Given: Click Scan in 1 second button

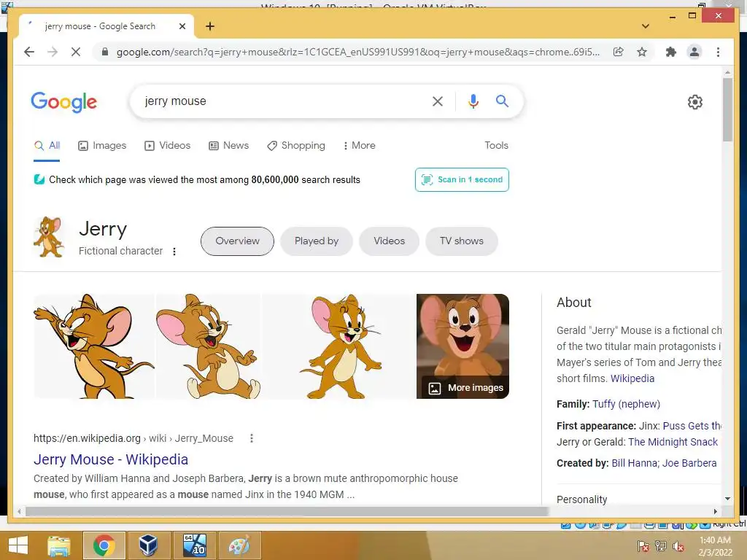Looking at the screenshot, I should point(462,179).
